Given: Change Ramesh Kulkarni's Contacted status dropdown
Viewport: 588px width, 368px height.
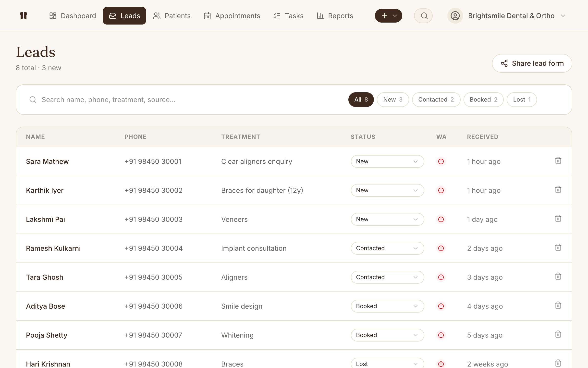Looking at the screenshot, I should (387, 248).
